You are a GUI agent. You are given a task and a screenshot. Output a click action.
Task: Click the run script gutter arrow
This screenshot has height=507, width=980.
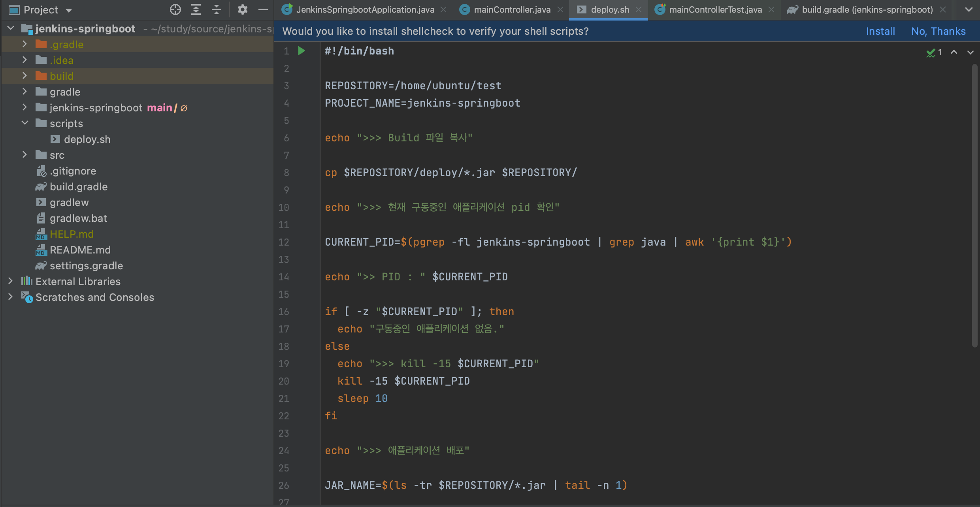(302, 51)
